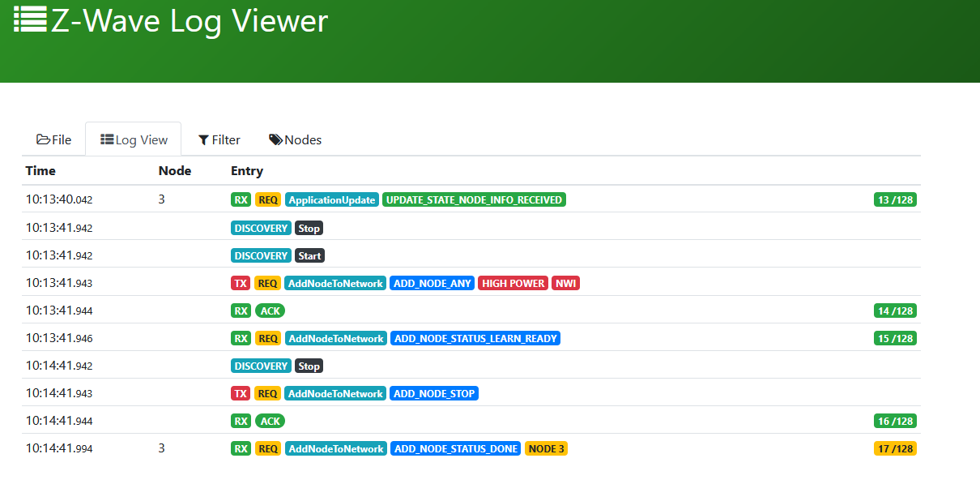Click the ApplicationUpdate badge

332,199
